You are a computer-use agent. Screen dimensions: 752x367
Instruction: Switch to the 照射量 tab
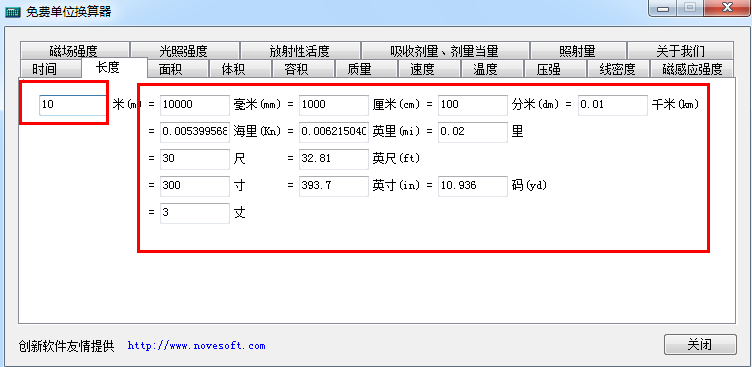578,50
